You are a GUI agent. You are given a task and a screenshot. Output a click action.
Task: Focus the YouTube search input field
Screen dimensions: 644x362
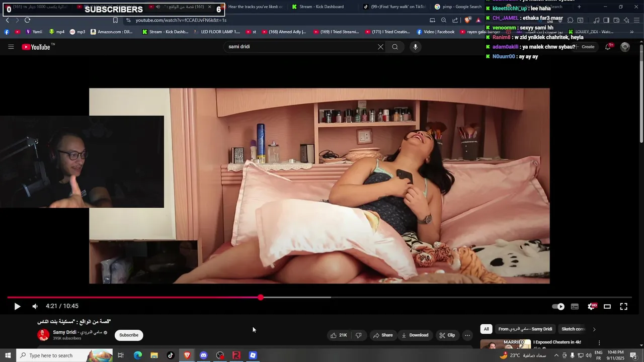(x=300, y=47)
